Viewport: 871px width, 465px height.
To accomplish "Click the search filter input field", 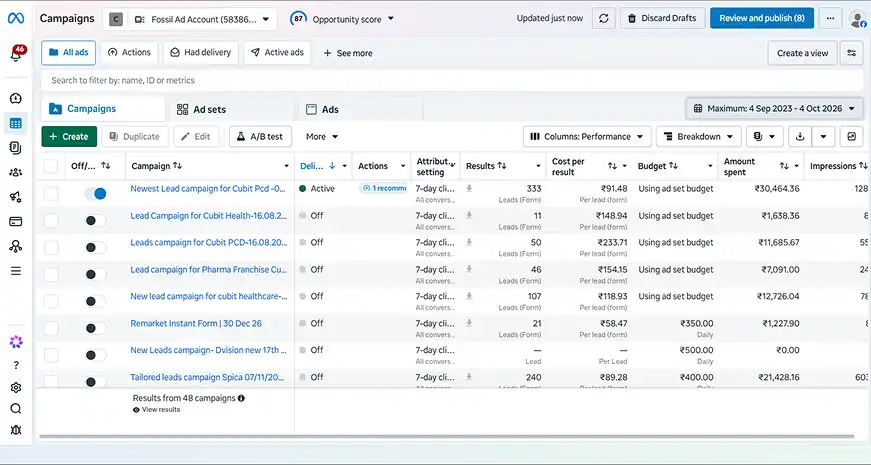I will [452, 81].
